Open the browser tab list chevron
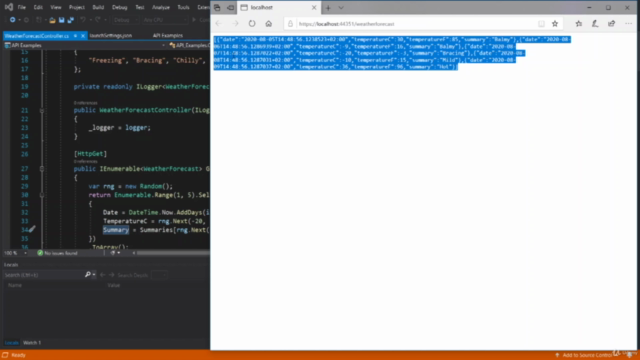The height and width of the screenshot is (360, 640). 341,7
